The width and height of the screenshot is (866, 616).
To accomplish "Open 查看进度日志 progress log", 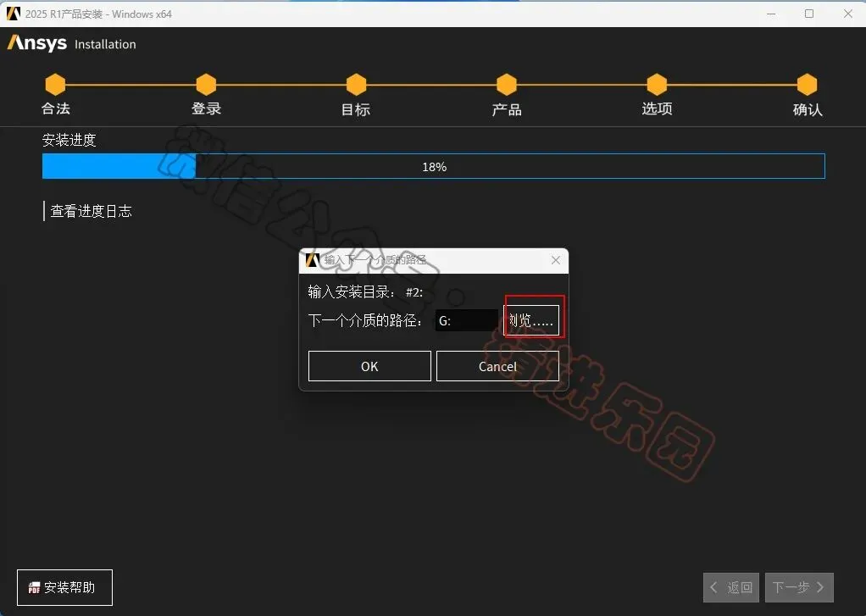I will click(x=92, y=211).
